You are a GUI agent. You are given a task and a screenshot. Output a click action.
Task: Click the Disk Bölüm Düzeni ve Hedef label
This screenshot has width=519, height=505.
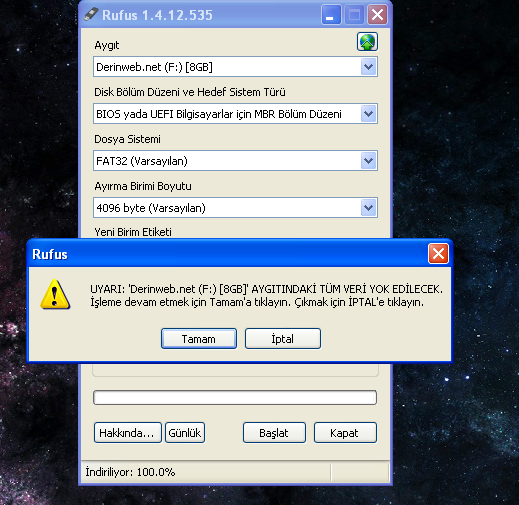click(x=190, y=92)
